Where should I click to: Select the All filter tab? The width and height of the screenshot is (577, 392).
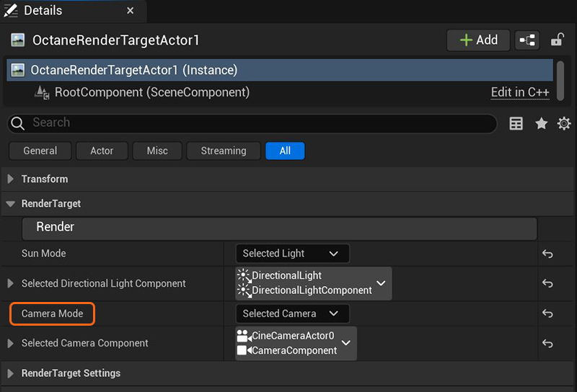tap(285, 151)
